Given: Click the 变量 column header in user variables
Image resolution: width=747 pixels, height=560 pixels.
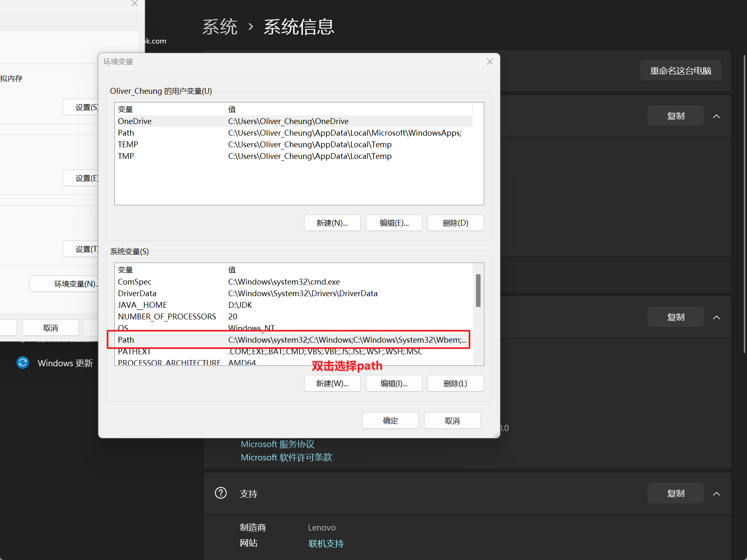Looking at the screenshot, I should [170, 109].
